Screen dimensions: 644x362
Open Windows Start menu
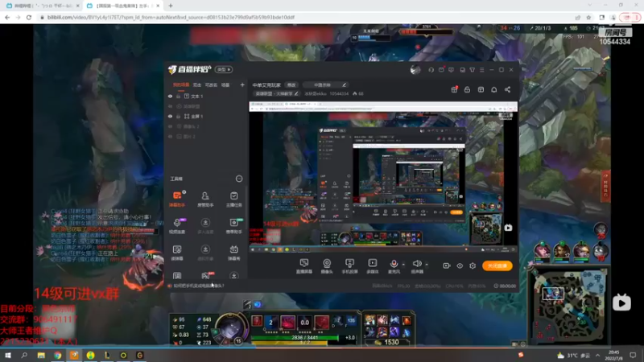[x=8, y=355]
